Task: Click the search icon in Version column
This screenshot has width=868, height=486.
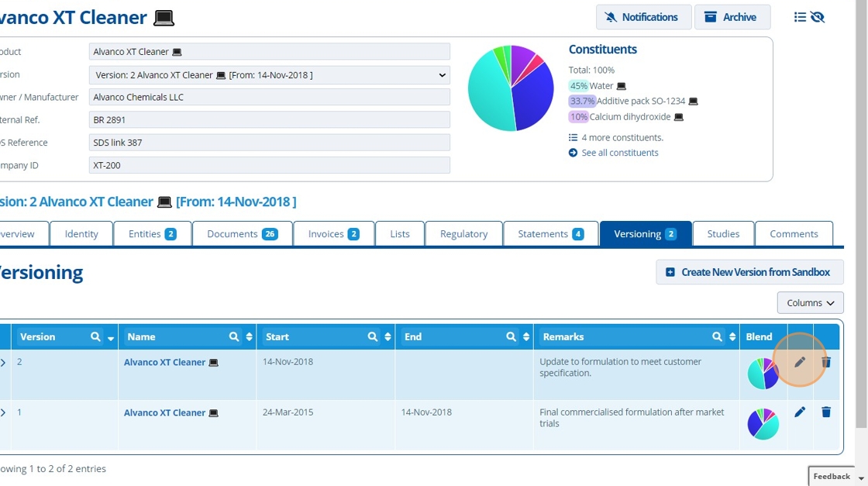Action: click(95, 336)
